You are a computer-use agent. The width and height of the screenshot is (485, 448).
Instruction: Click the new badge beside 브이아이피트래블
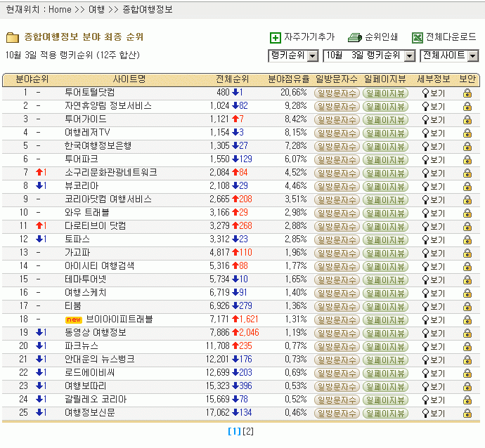74,319
